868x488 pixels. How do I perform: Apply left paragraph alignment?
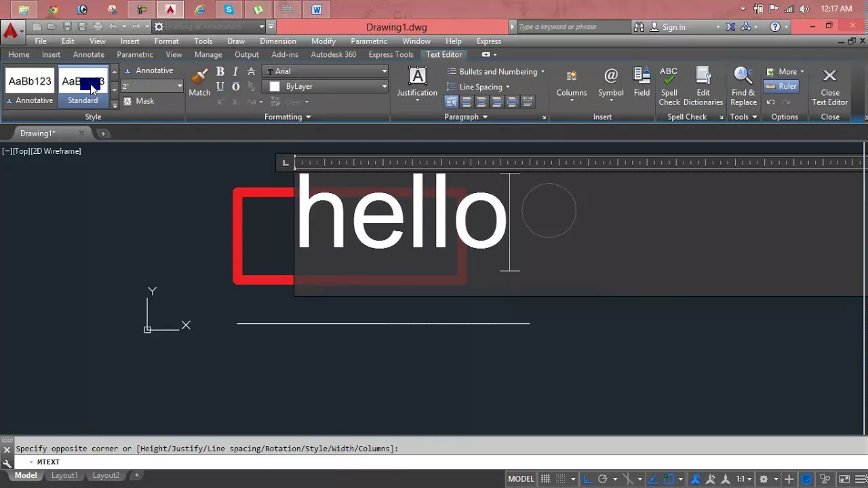click(x=467, y=102)
